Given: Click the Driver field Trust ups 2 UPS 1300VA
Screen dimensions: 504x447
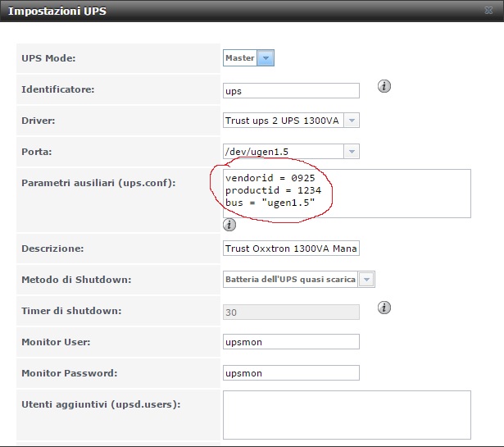Looking at the screenshot, I should coord(284,121).
